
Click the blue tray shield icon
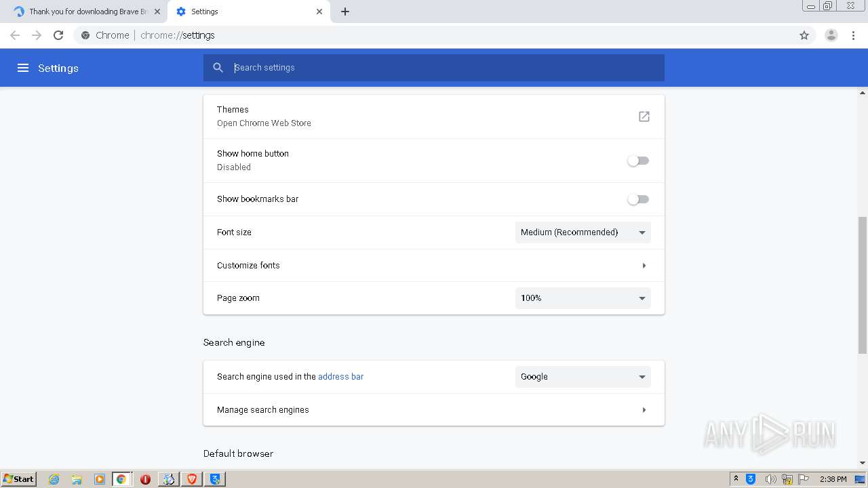751,479
